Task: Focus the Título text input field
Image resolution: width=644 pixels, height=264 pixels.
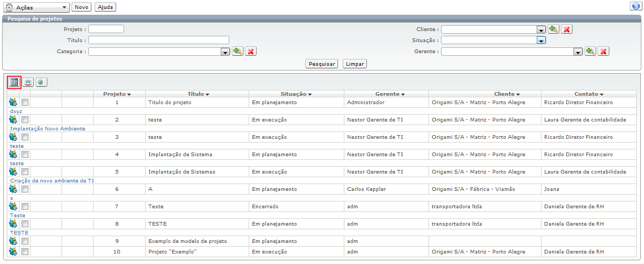Action: [159, 40]
